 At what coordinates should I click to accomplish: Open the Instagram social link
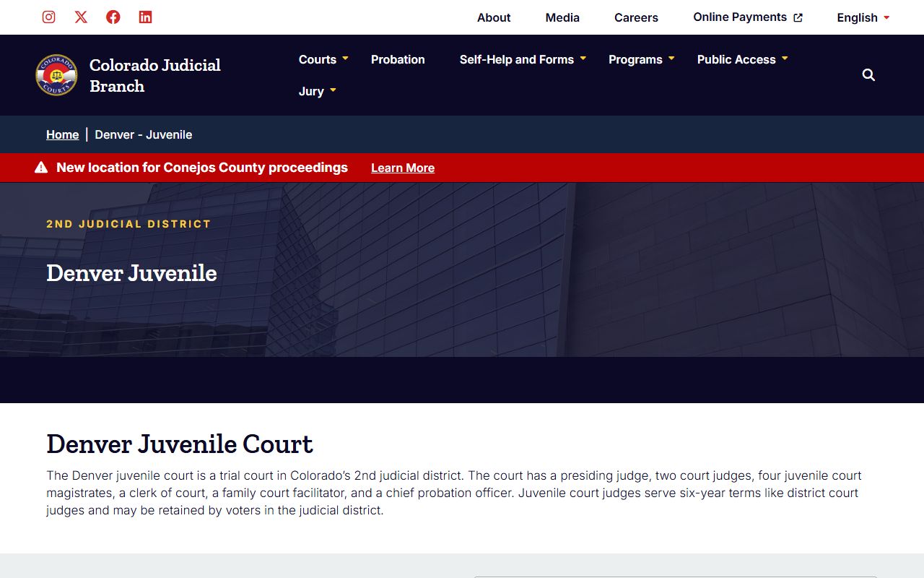48,17
